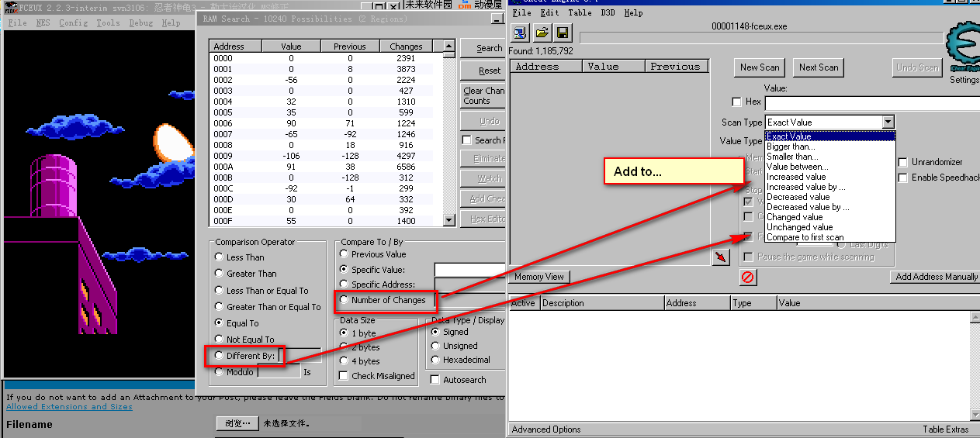The image size is (980, 438).
Task: Click the save floppy disk icon
Action: pyautogui.click(x=563, y=33)
